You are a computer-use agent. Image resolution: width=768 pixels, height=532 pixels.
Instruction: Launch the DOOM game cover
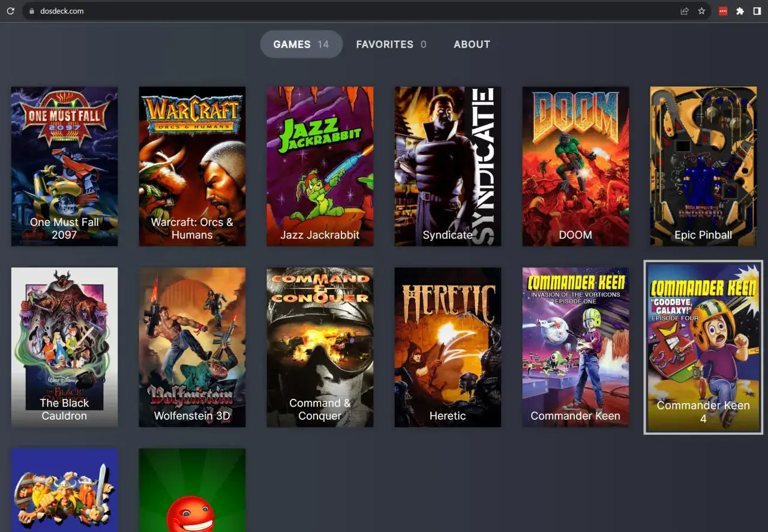(x=575, y=166)
